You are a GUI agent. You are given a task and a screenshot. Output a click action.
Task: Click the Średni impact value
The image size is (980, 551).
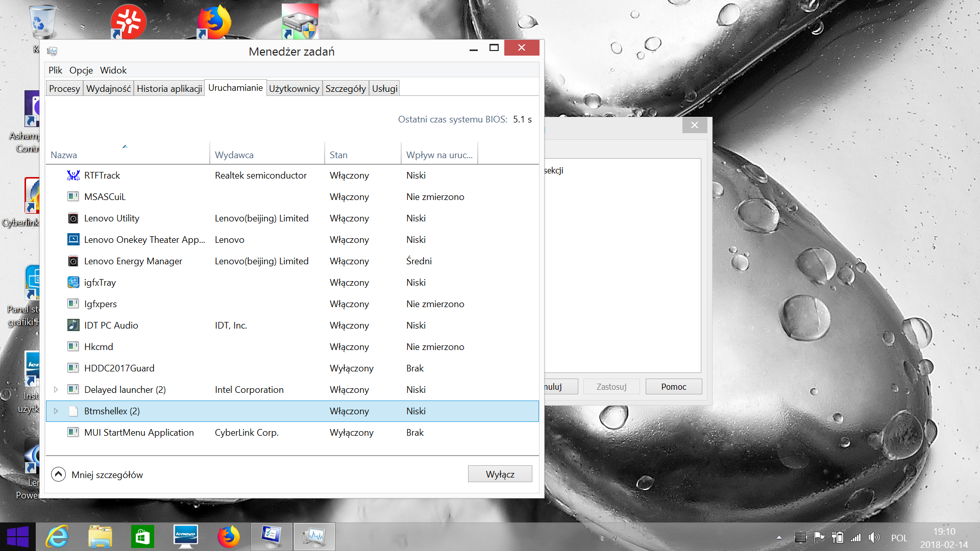coord(419,261)
